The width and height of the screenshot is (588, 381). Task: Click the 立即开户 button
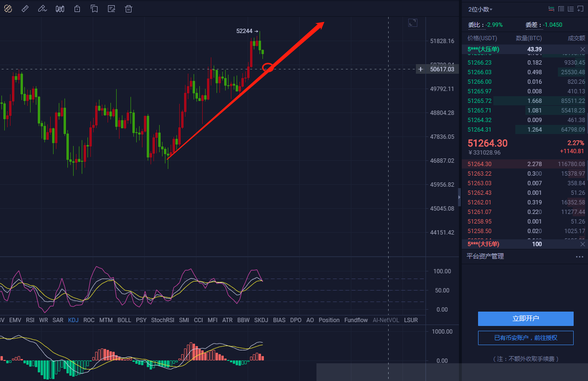click(525, 319)
